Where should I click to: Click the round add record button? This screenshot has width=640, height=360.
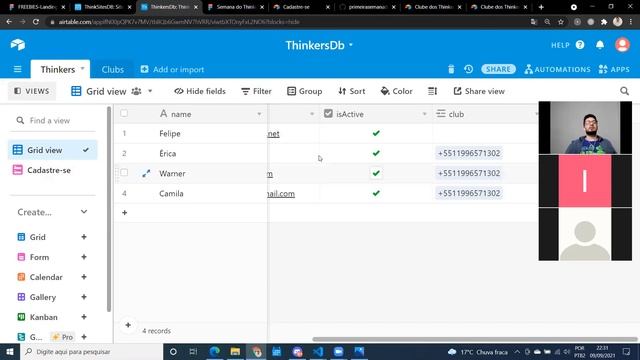(128, 325)
